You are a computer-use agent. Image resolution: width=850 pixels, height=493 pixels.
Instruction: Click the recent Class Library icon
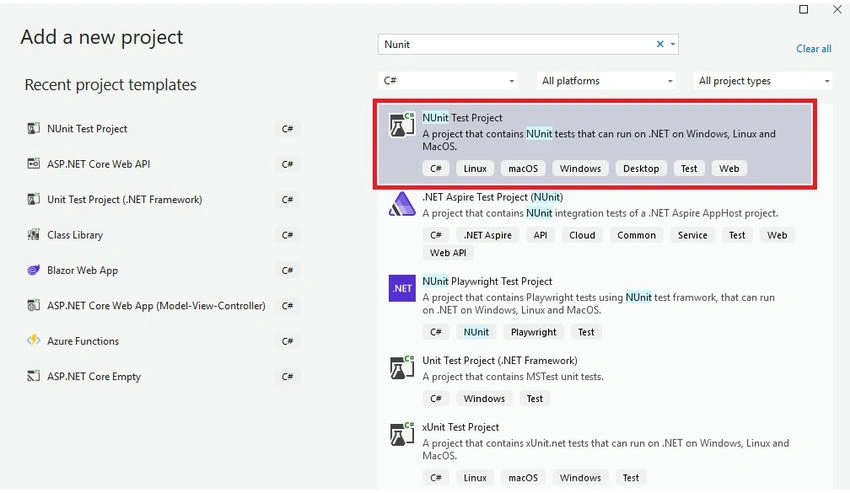pos(34,234)
